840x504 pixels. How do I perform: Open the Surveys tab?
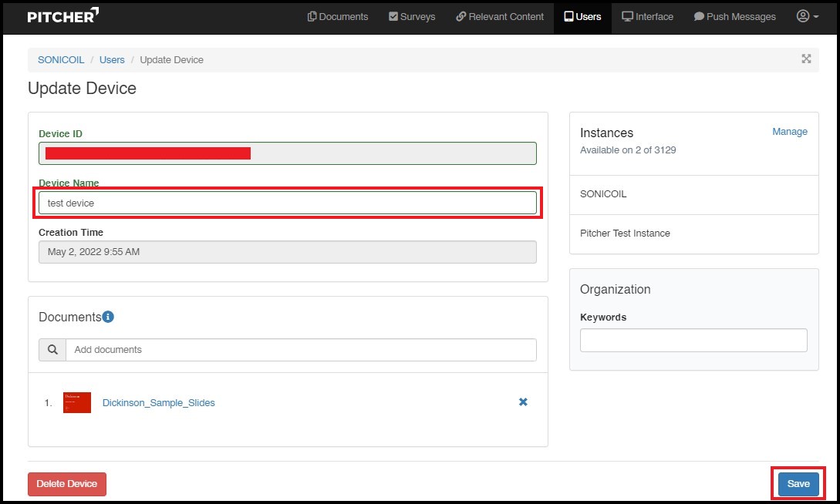point(412,17)
